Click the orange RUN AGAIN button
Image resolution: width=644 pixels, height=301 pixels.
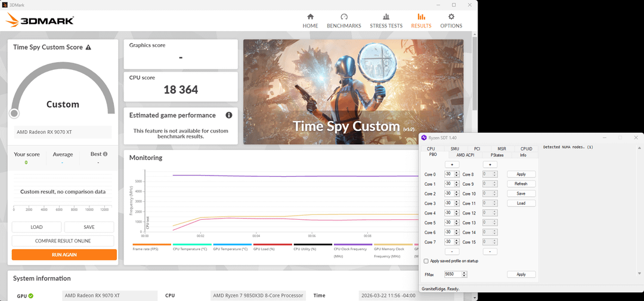pos(64,255)
